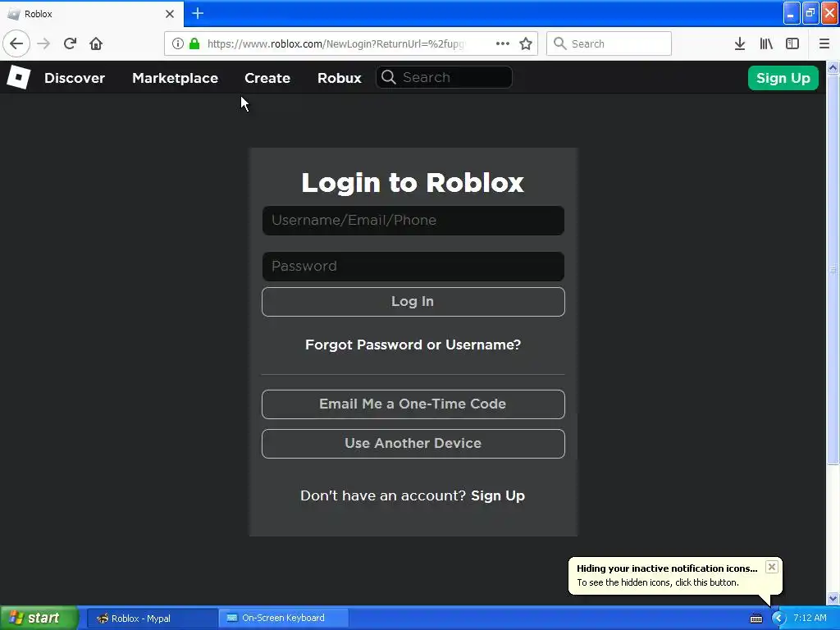The width and height of the screenshot is (840, 630).
Task: Choose Email Me a One-Time Code
Action: 413,404
